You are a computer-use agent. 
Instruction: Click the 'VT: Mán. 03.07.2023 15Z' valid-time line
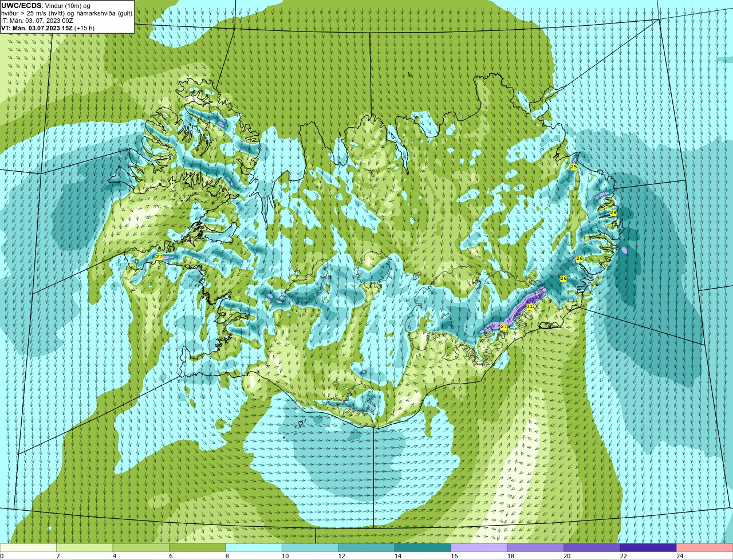click(37, 27)
